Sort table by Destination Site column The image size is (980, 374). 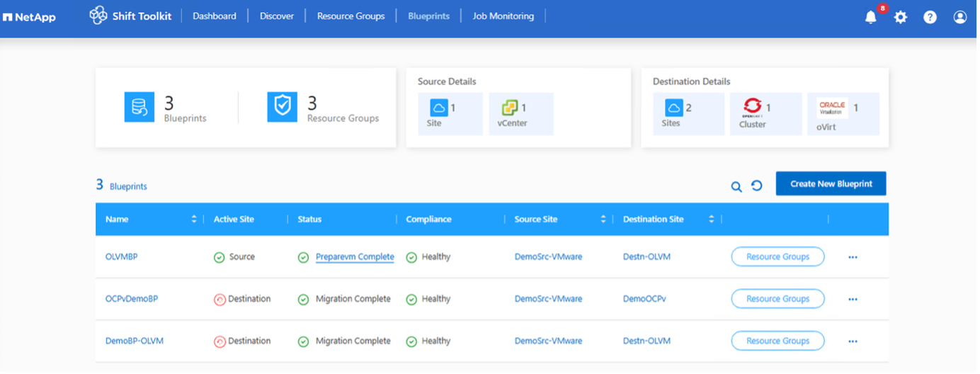coord(711,220)
